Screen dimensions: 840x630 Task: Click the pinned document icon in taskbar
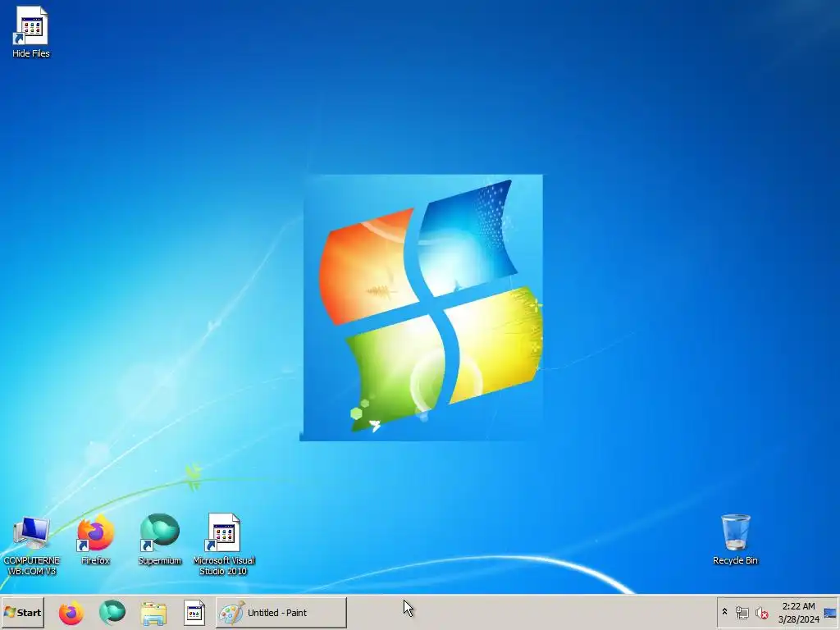tap(194, 613)
